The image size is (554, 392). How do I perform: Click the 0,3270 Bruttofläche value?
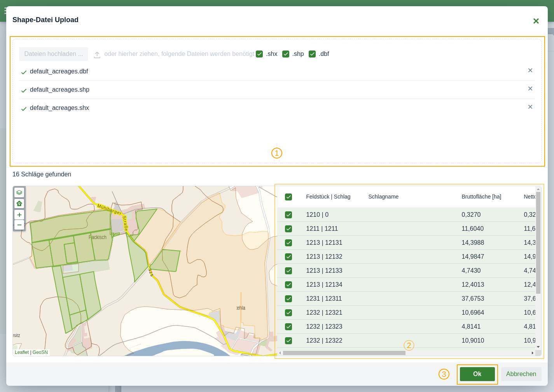(471, 215)
